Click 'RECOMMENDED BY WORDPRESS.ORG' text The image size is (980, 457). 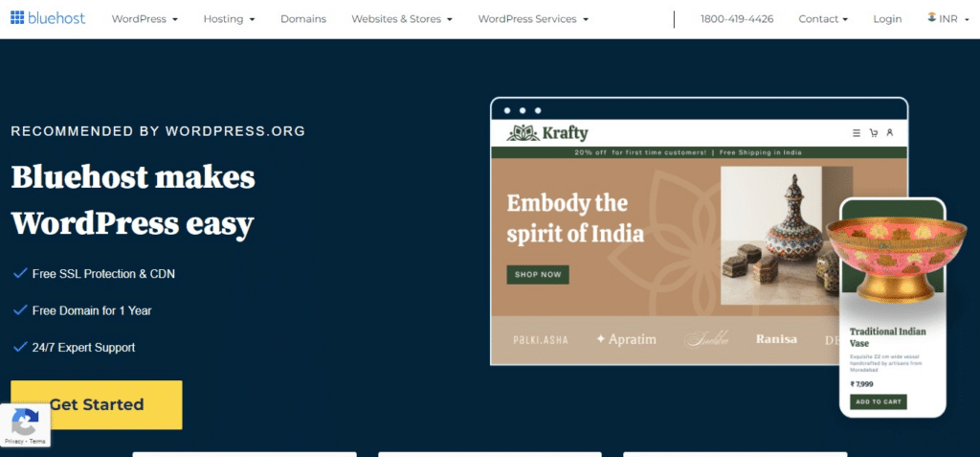pos(158,131)
